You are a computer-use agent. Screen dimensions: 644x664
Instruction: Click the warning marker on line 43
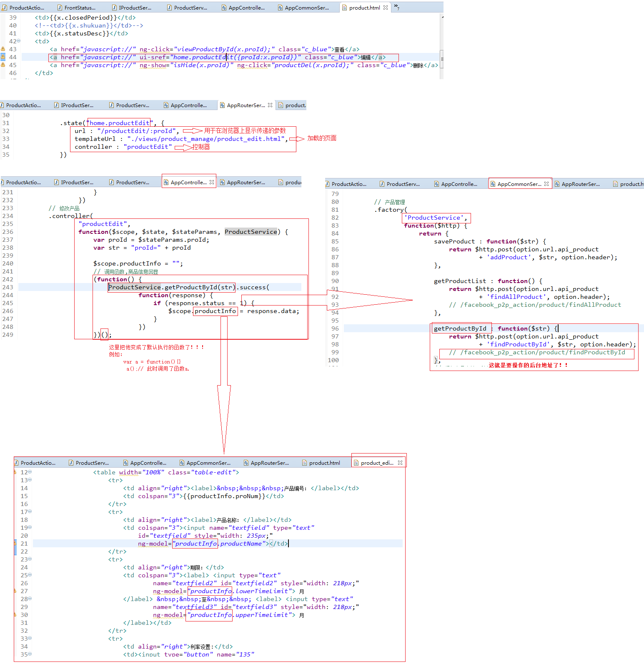pos(3,49)
